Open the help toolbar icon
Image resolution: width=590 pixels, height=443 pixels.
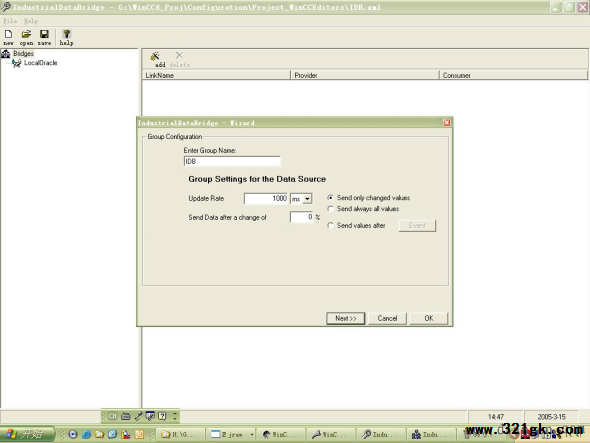[x=66, y=38]
